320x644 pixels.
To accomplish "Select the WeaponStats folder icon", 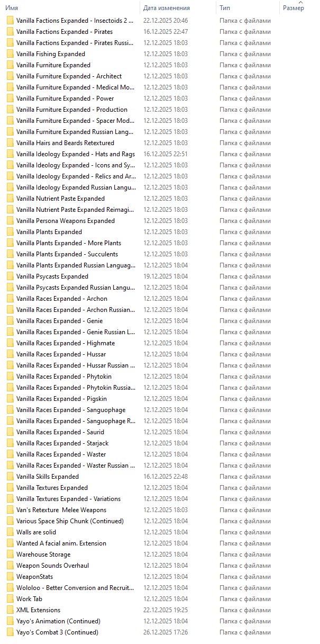I will [x=10, y=577].
